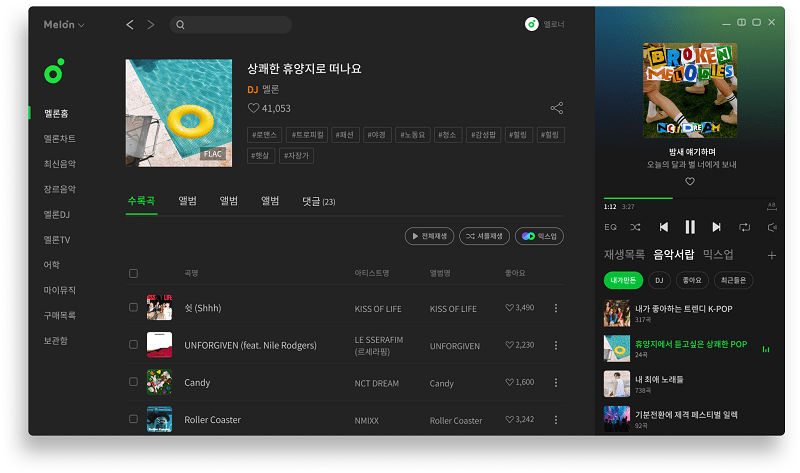Select the #감성팝 tag
800x473 pixels.
tap(484, 135)
